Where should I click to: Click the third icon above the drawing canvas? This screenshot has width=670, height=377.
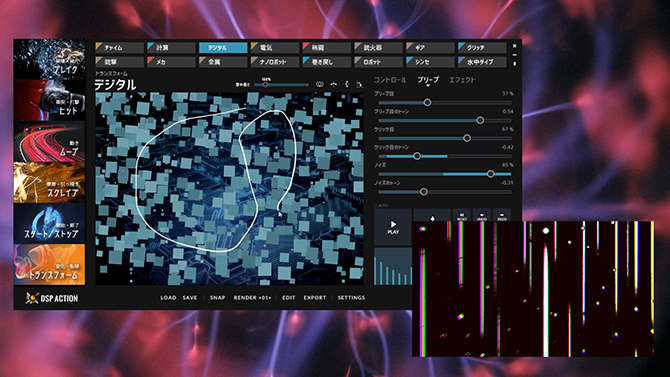[x=347, y=84]
